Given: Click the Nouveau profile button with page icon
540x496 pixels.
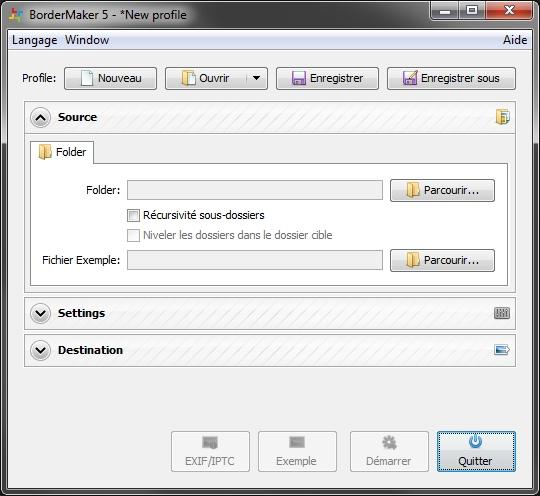Looking at the screenshot, I should pyautogui.click(x=111, y=78).
